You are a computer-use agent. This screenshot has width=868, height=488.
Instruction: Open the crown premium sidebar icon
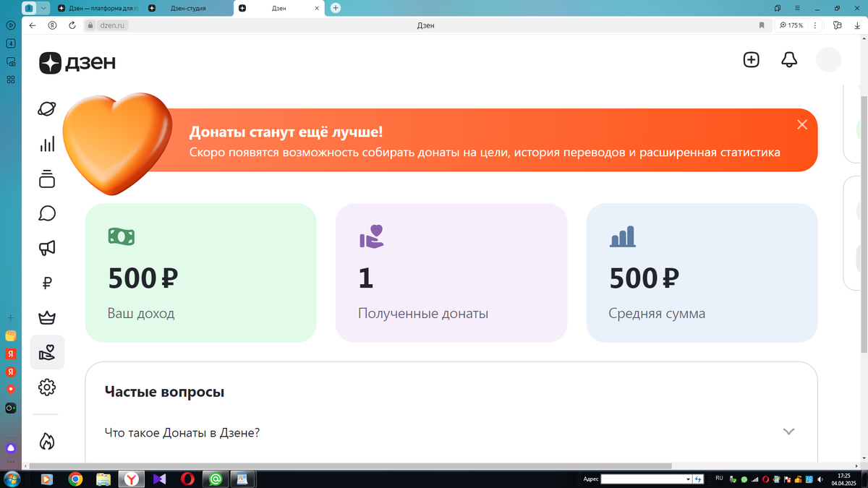coord(47,317)
